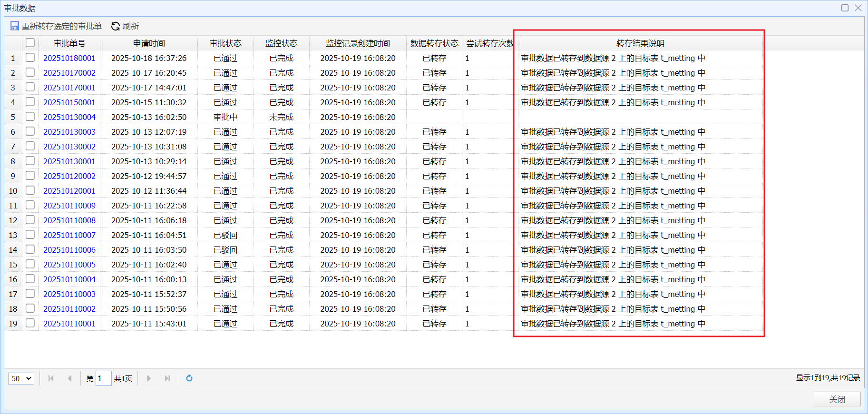Open approval number 202510110007 link

69,235
